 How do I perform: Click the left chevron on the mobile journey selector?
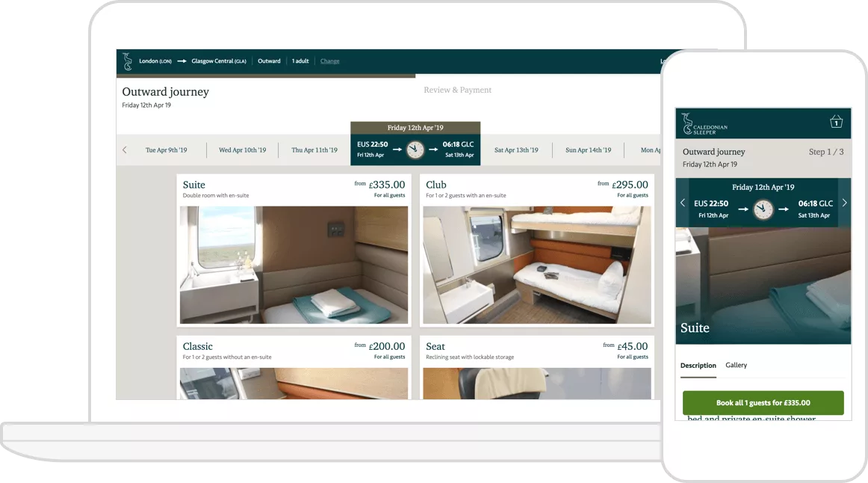click(682, 203)
